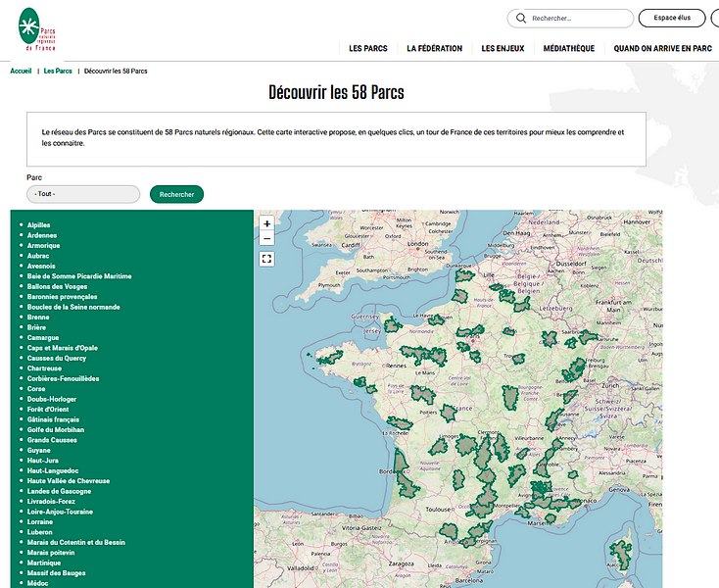
Task: Toggle map fullscreen view
Action: coord(266,259)
